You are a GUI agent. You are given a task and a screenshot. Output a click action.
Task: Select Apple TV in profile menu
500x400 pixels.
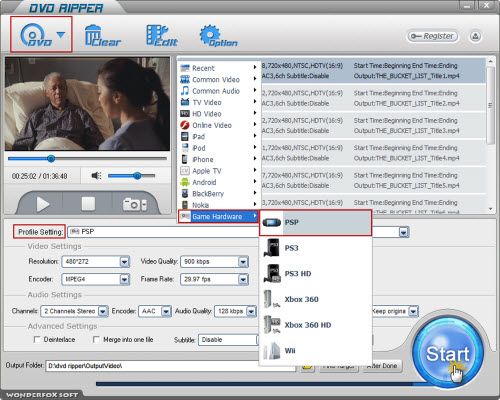click(218, 171)
